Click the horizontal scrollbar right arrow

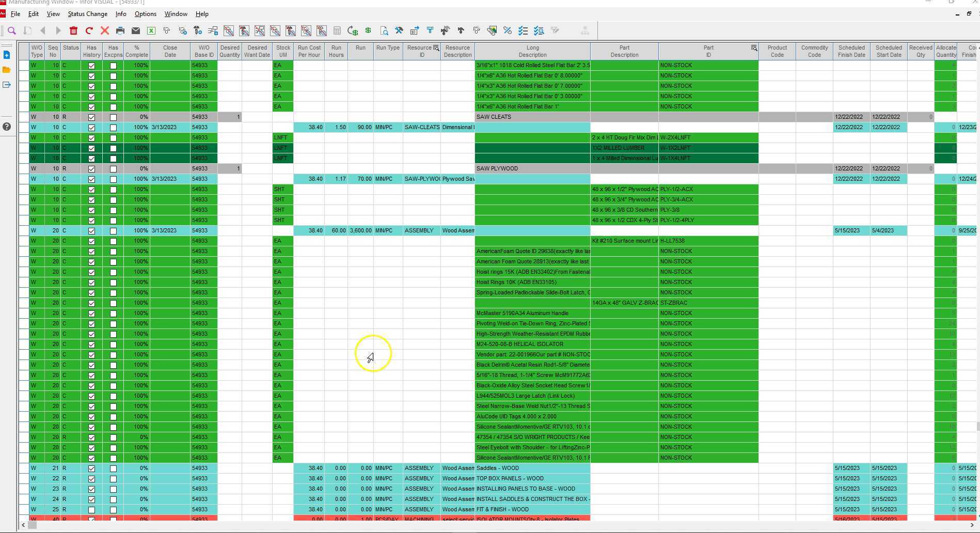pyautogui.click(x=972, y=525)
